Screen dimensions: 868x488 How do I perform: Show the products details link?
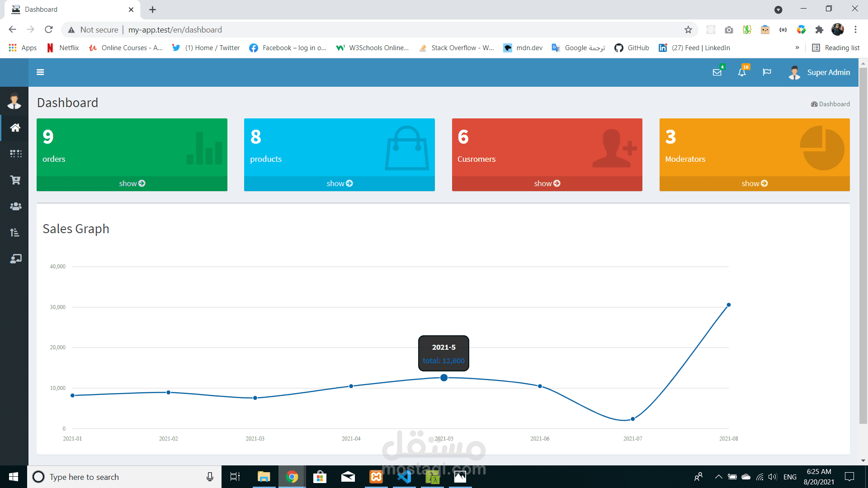click(340, 183)
